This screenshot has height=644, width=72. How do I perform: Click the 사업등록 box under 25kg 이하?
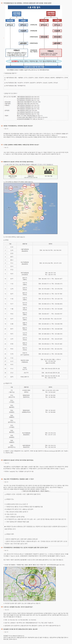pyautogui.click(x=23, y=31)
